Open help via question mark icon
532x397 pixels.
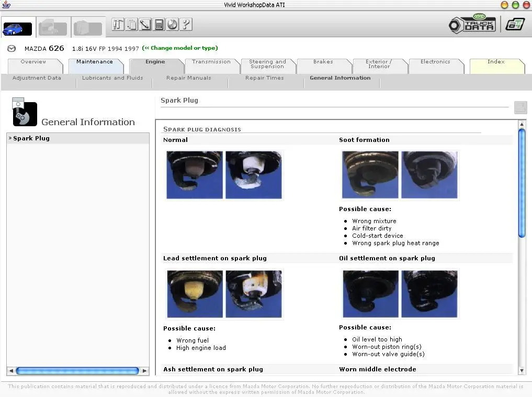click(186, 25)
